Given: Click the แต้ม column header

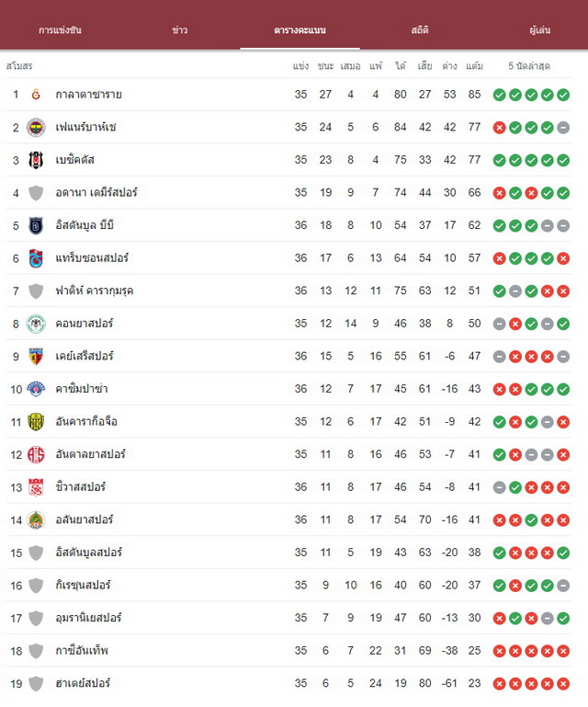Looking at the screenshot, I should pos(474,66).
